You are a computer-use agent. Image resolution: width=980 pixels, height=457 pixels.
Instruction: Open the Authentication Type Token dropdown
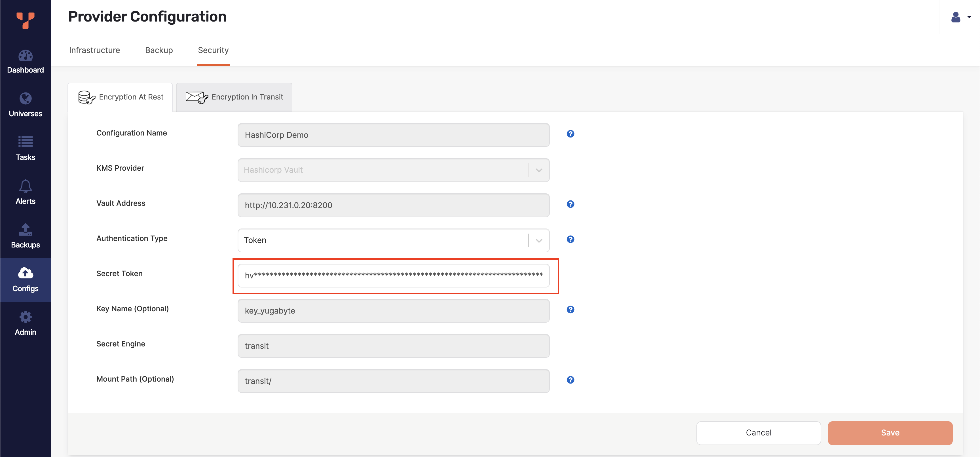click(393, 240)
